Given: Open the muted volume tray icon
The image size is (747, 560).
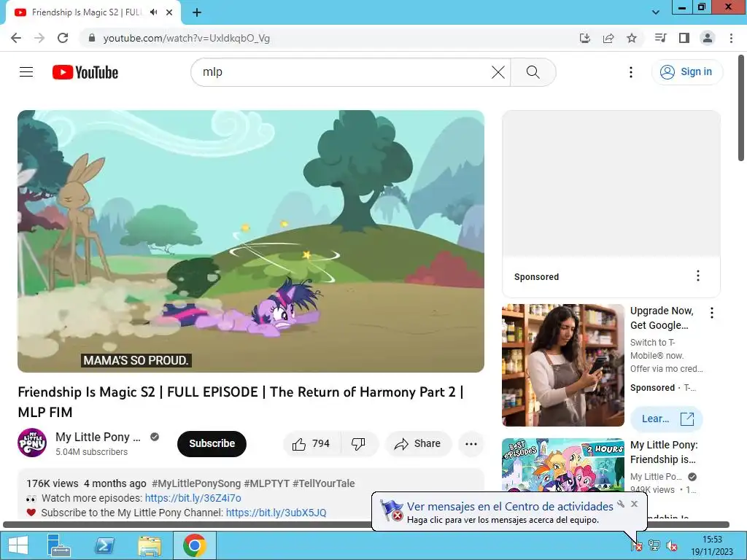Looking at the screenshot, I should [672, 545].
